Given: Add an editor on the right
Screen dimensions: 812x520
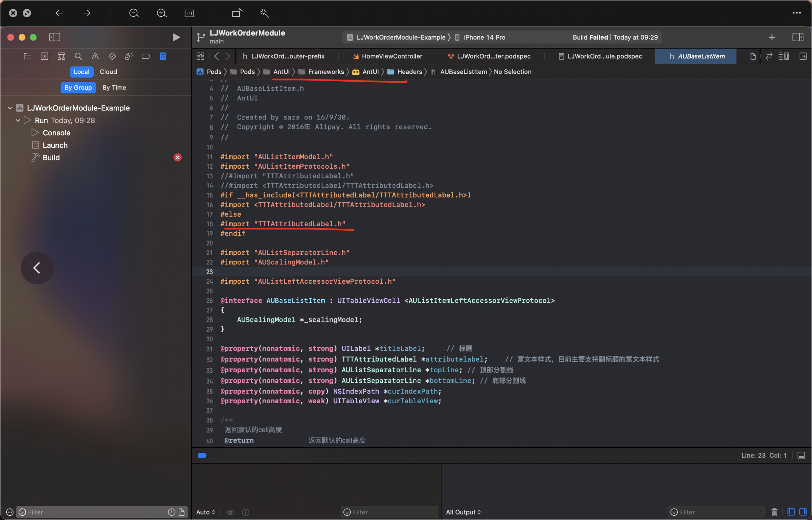Looking at the screenshot, I should [x=803, y=56].
